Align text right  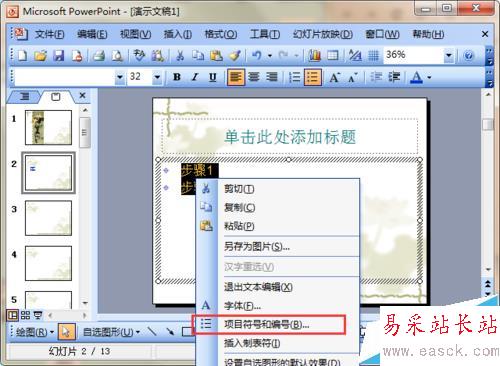tap(272, 77)
